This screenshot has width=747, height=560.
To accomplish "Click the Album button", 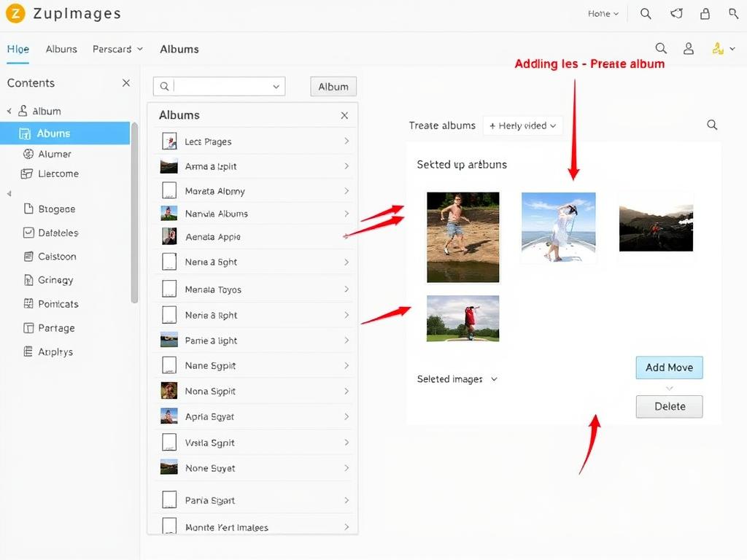I will coord(333,87).
